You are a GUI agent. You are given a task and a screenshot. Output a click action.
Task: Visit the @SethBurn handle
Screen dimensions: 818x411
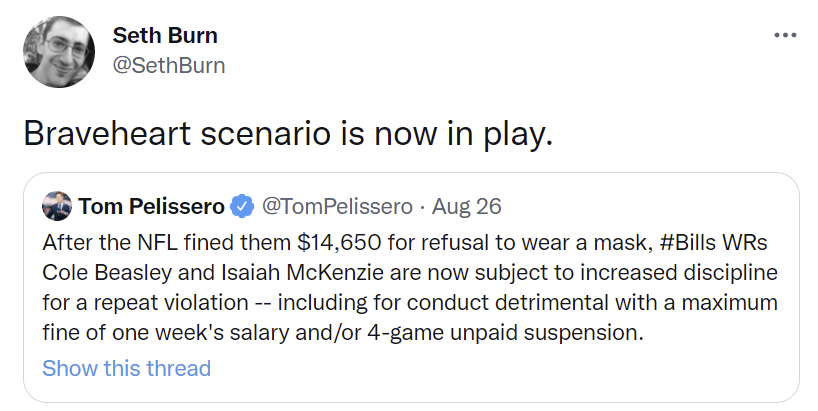tap(168, 66)
